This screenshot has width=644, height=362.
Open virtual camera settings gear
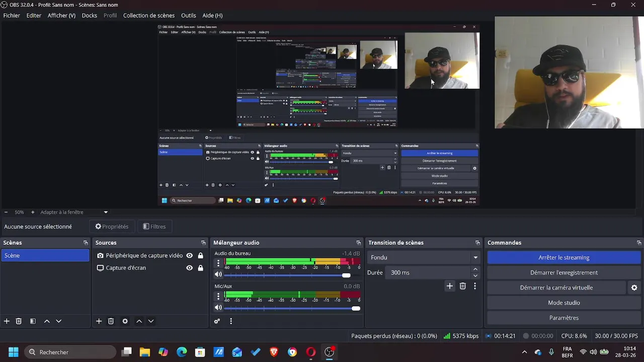coord(634,288)
